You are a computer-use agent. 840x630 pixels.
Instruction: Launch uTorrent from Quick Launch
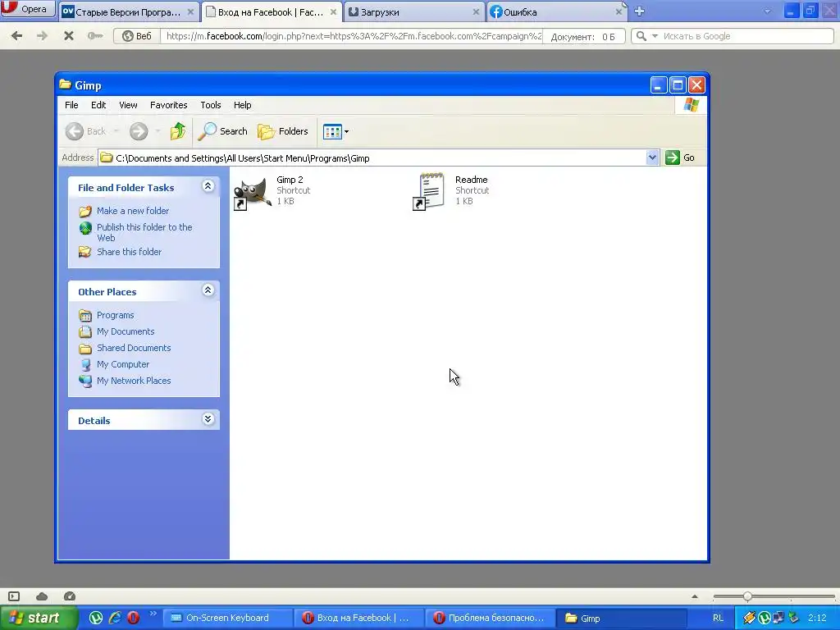96,618
